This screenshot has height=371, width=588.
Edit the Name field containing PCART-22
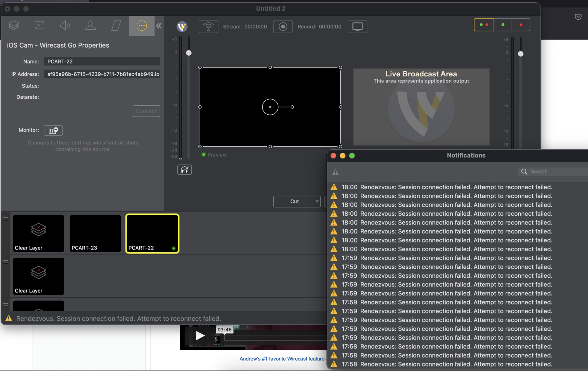[x=102, y=62]
